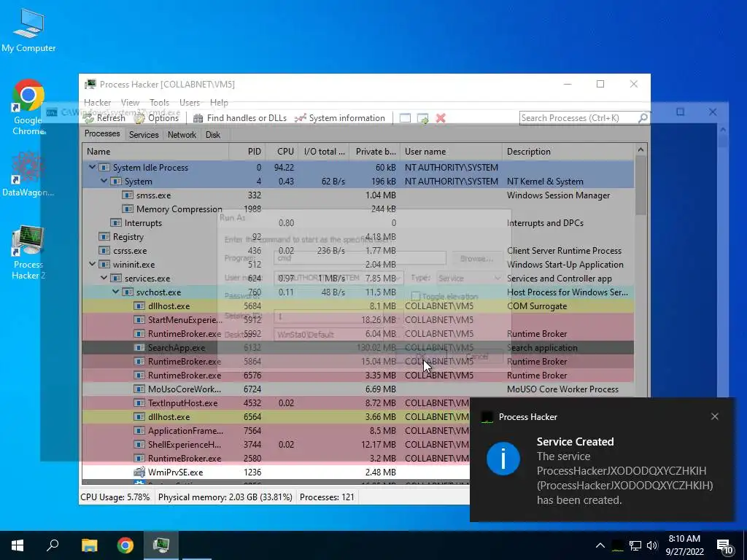Open the Users menu
The height and width of the screenshot is (560, 747).
(190, 102)
